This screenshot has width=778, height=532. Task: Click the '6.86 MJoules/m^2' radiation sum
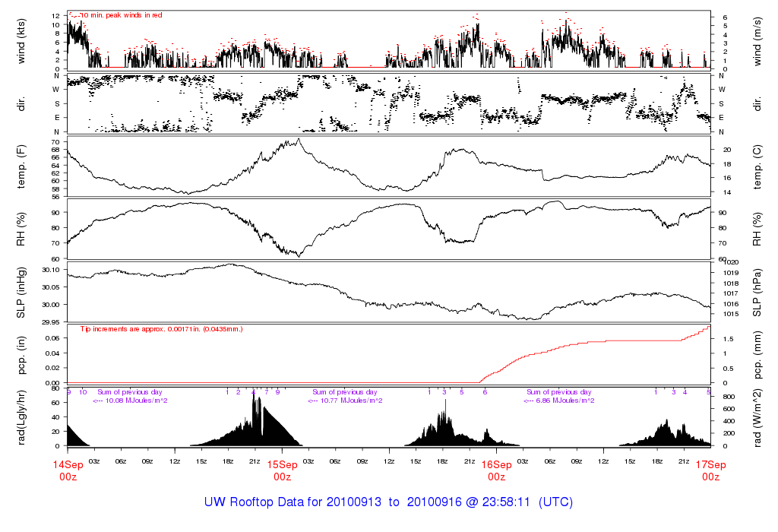pyautogui.click(x=565, y=401)
